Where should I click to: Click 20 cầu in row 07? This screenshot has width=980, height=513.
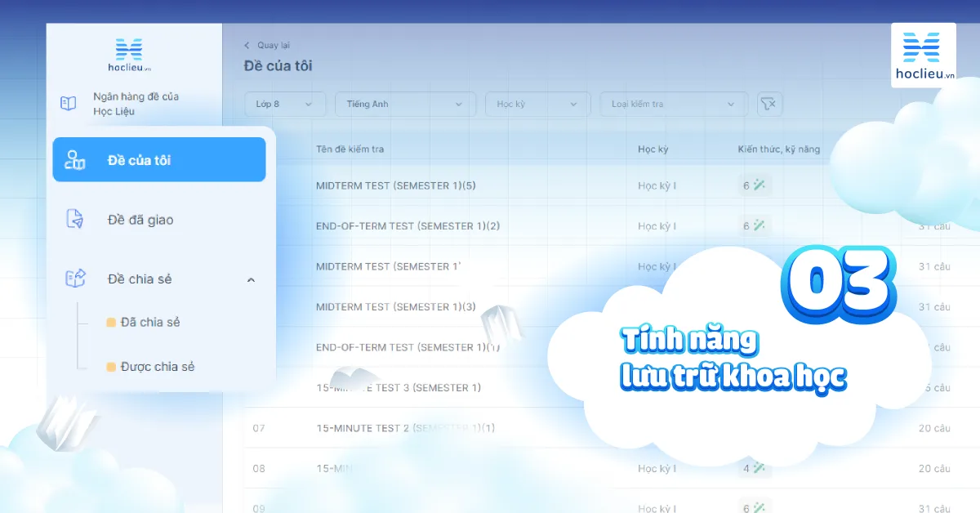click(x=934, y=428)
